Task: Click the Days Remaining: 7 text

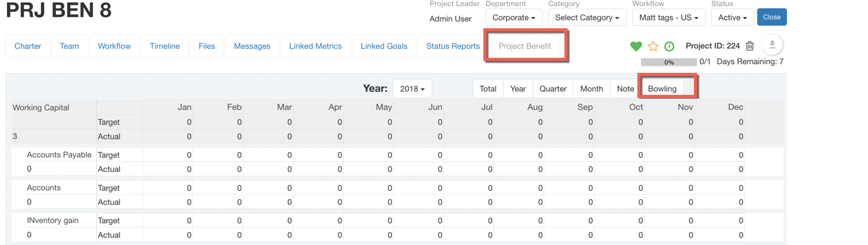Action: click(750, 62)
